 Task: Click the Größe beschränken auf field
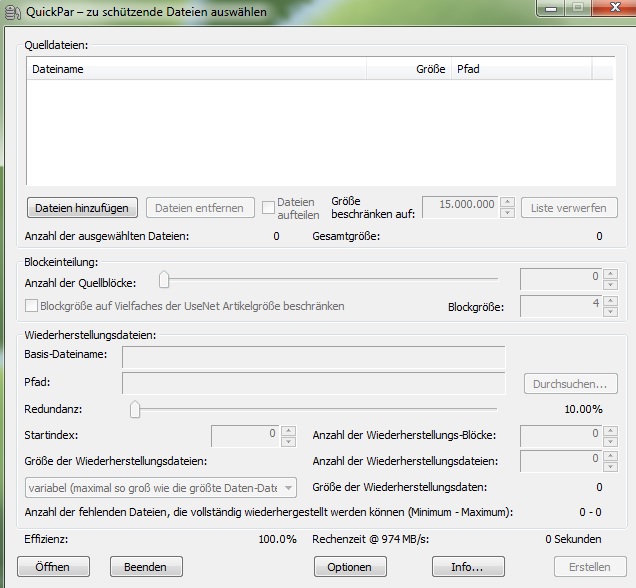tap(460, 207)
